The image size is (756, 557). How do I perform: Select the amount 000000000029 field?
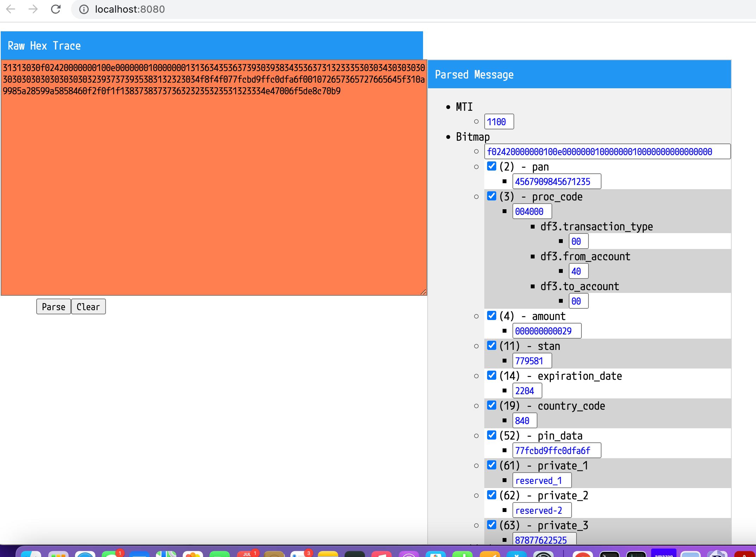[x=547, y=331]
